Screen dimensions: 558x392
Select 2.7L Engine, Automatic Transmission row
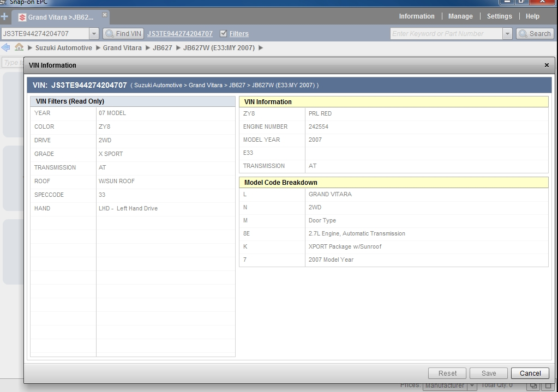click(x=394, y=234)
